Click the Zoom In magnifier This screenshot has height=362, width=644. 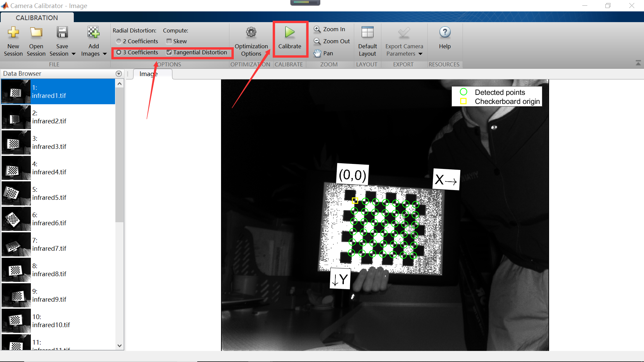(x=317, y=29)
